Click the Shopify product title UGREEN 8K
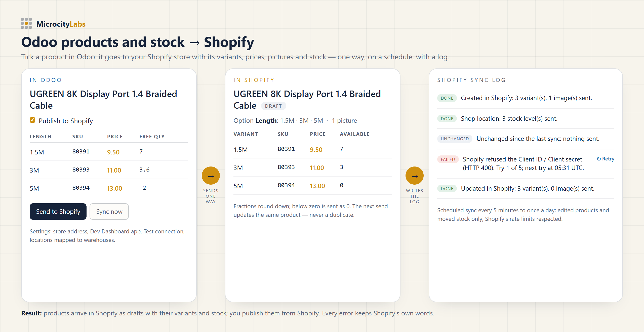 click(307, 100)
